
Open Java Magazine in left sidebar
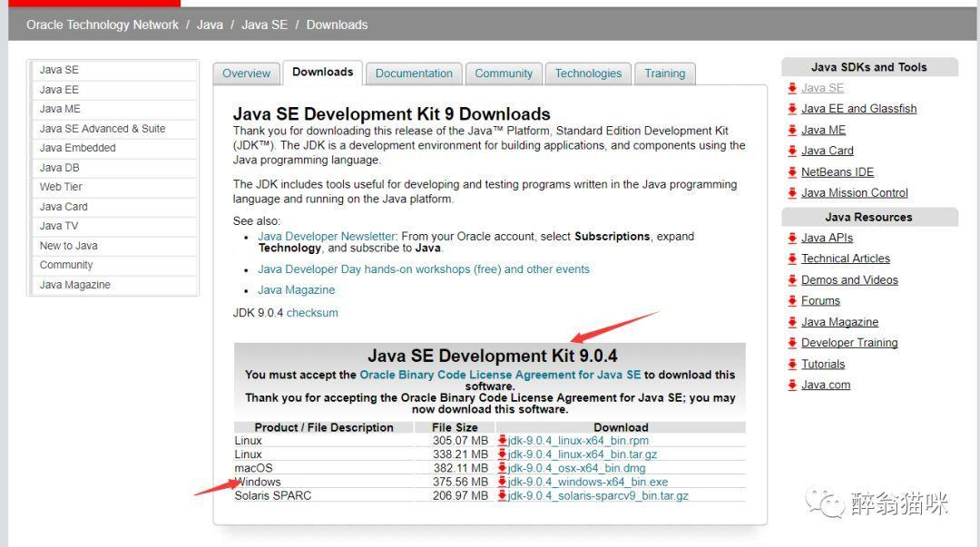click(x=114, y=285)
